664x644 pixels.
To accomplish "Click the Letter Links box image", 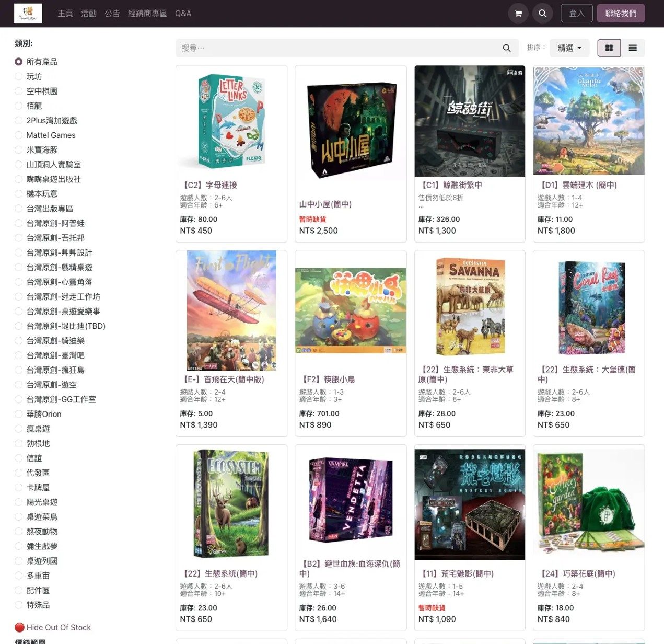I will coord(231,121).
